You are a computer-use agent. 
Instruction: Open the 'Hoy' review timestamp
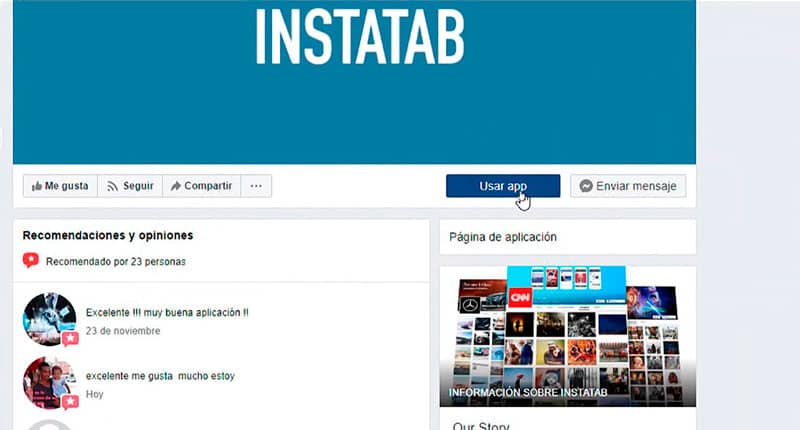(94, 394)
